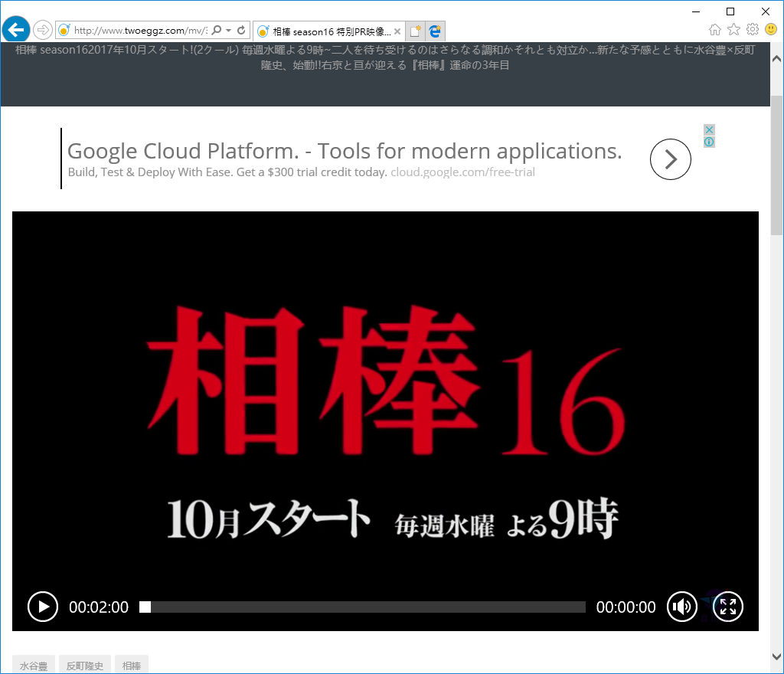Click the cloud.google.com/free-trial ad link
This screenshot has width=784, height=674.
click(x=462, y=172)
